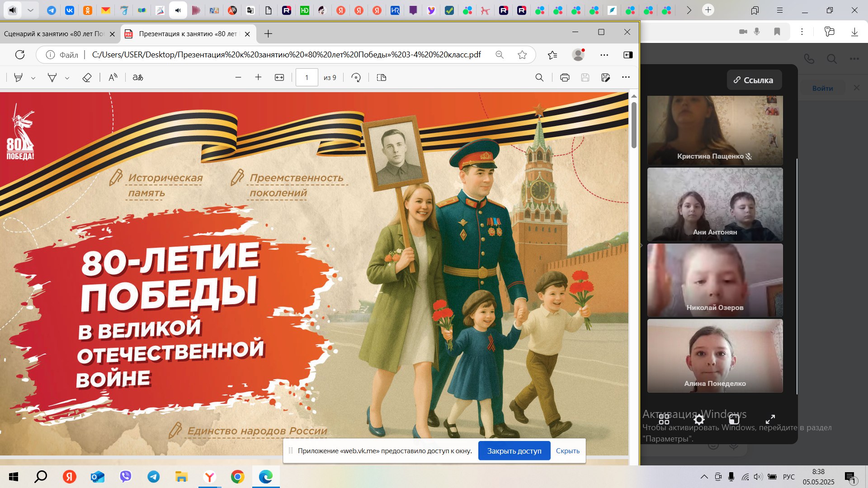Toggle the Edge sidebar panel icon
This screenshot has width=868, height=488.
point(628,55)
